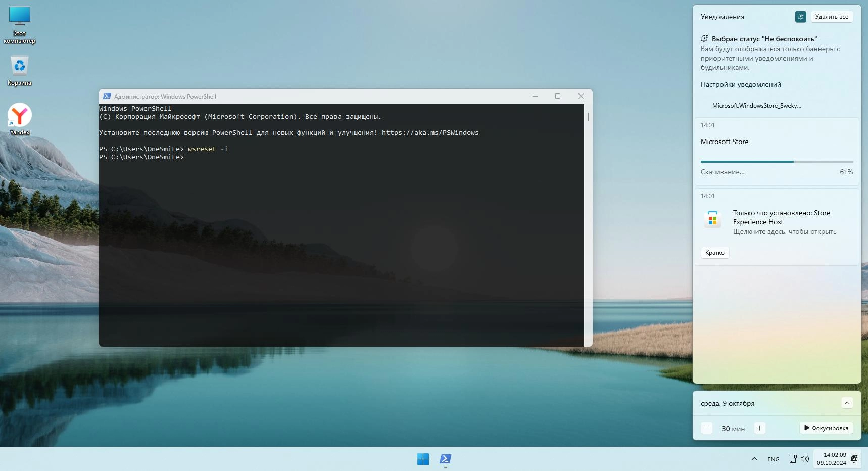
Task: Open the Windows Start menu
Action: [x=423, y=459]
